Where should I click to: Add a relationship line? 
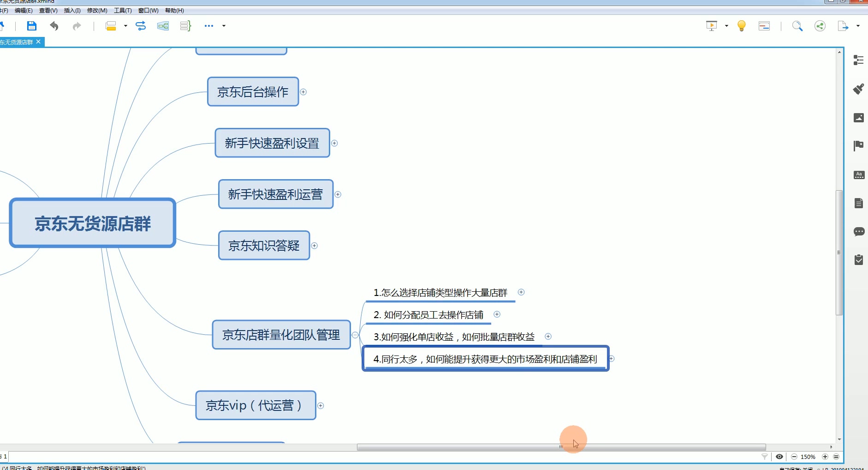[x=141, y=26]
